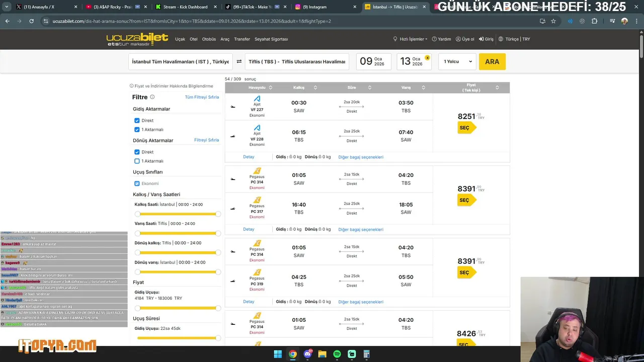644x362 pixels.
Task: Click the yellow ARA search button
Action: (x=492, y=61)
